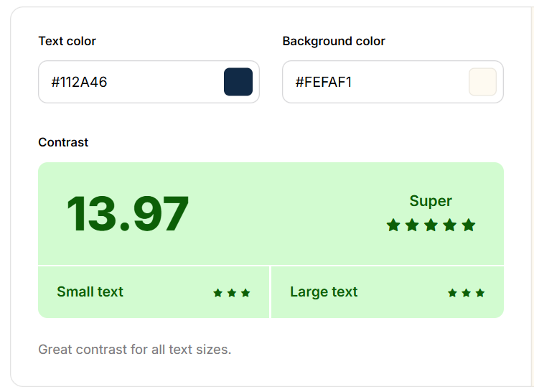Click the Super rating label

(431, 201)
